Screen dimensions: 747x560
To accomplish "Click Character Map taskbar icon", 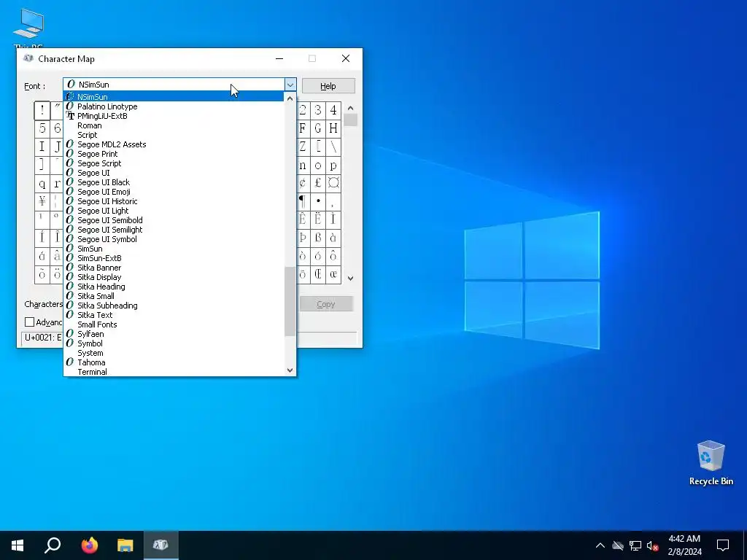I will (161, 545).
